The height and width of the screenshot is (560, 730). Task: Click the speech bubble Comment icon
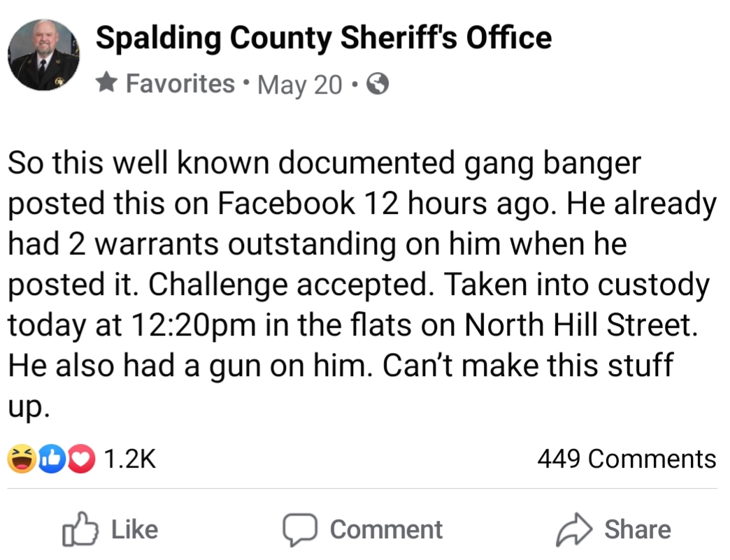pyautogui.click(x=299, y=530)
